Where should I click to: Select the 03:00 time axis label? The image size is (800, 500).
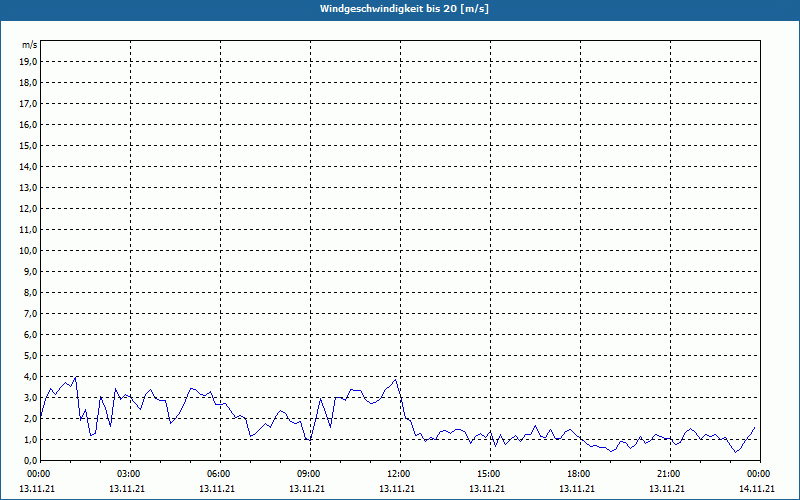coord(129,474)
